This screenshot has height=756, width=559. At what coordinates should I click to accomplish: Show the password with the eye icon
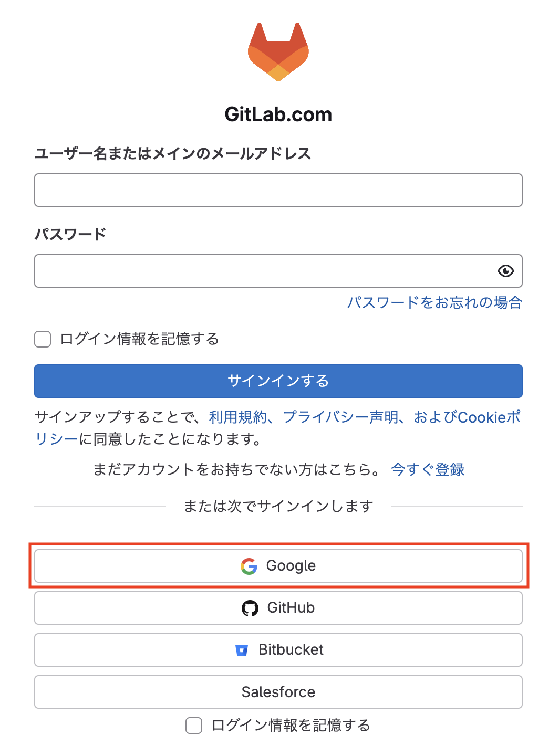[505, 271]
